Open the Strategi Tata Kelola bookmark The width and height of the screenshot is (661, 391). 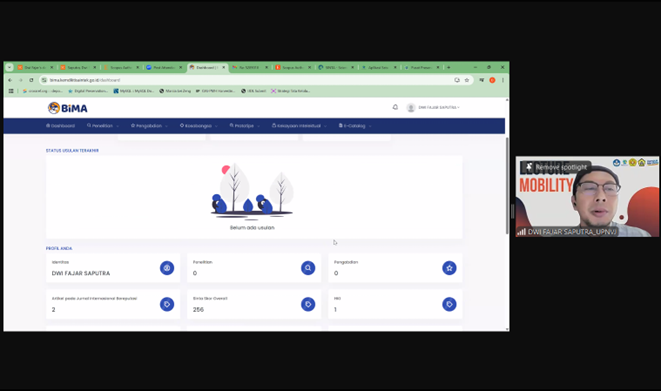[x=290, y=91]
